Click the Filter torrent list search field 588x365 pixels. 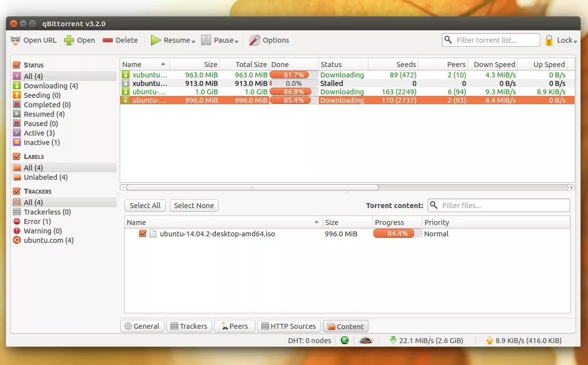(x=491, y=40)
